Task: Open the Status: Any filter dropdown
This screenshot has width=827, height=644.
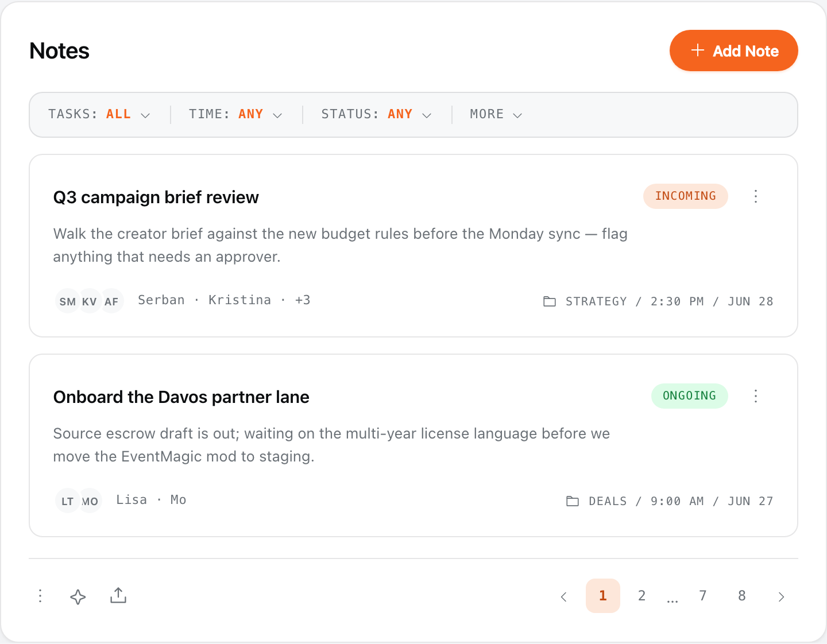Action: [x=376, y=114]
